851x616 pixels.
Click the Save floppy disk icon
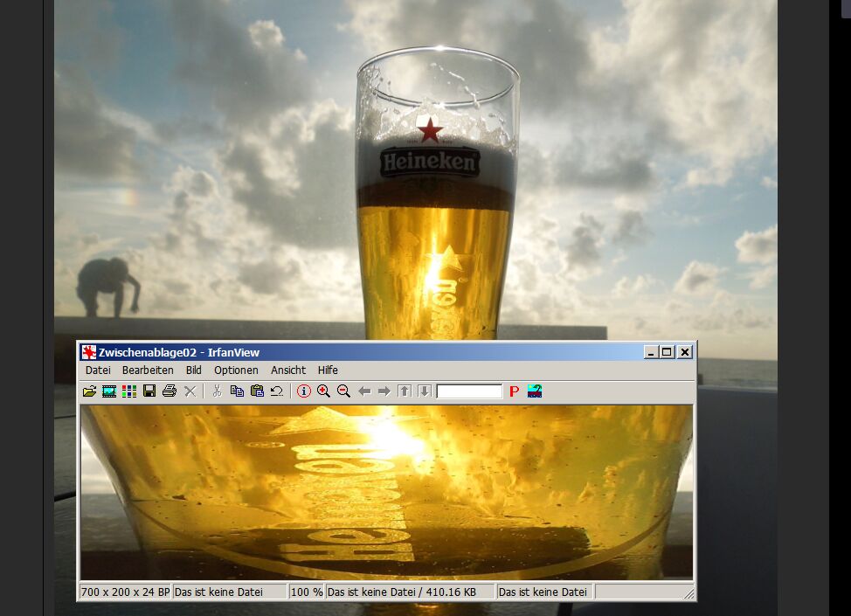[149, 391]
